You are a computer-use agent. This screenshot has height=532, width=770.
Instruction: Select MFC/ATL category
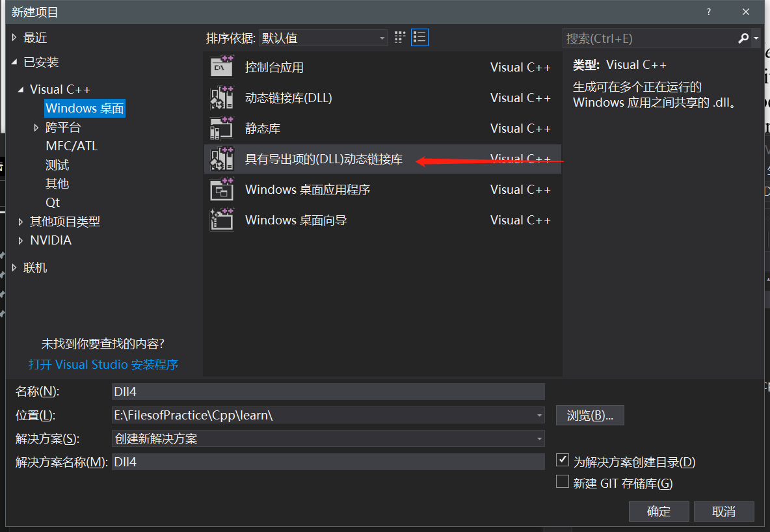click(x=72, y=146)
